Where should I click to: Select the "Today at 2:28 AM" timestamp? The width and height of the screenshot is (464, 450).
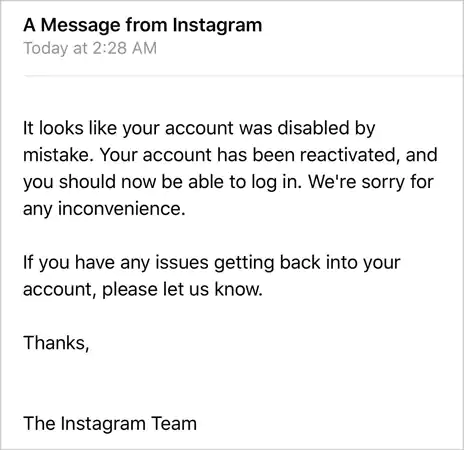[90, 48]
